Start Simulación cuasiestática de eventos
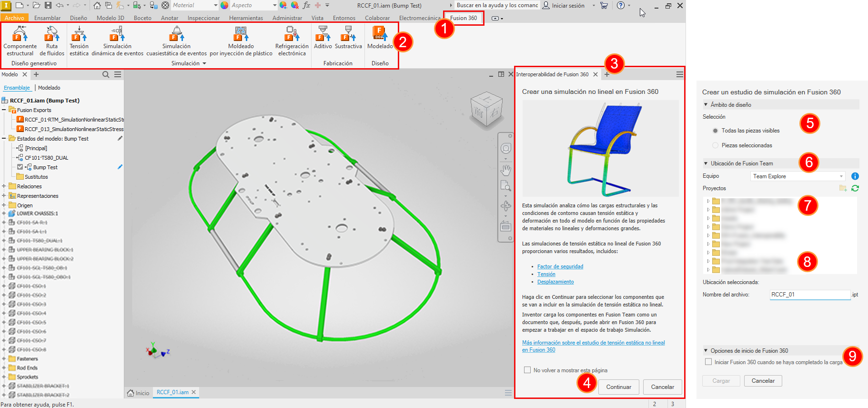 pos(176,41)
